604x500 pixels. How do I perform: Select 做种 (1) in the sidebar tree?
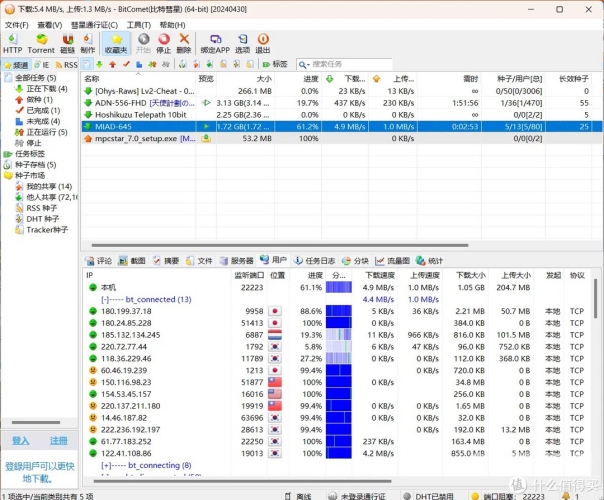[x=34, y=99]
